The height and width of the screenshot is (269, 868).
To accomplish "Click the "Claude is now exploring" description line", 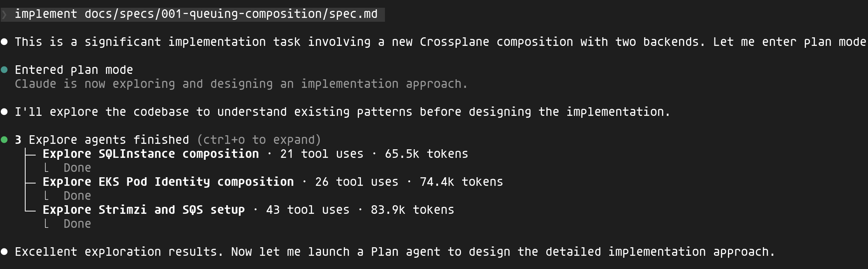I will pos(241,84).
